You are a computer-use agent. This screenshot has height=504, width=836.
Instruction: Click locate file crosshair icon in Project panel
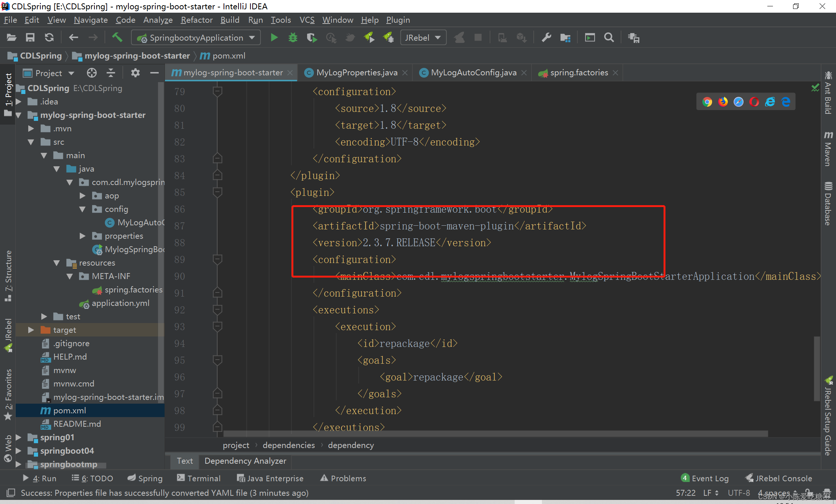coord(91,73)
